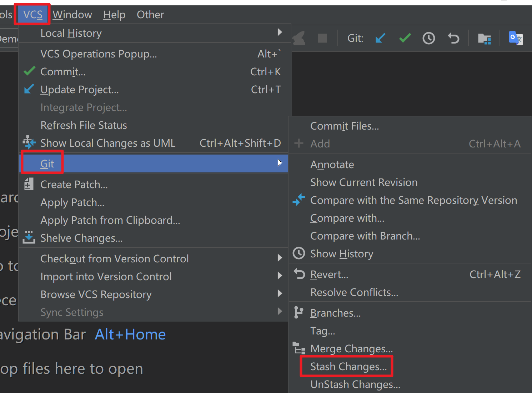532x393 pixels.
Task: Open Branches... from Git submenu
Action: coord(410,313)
